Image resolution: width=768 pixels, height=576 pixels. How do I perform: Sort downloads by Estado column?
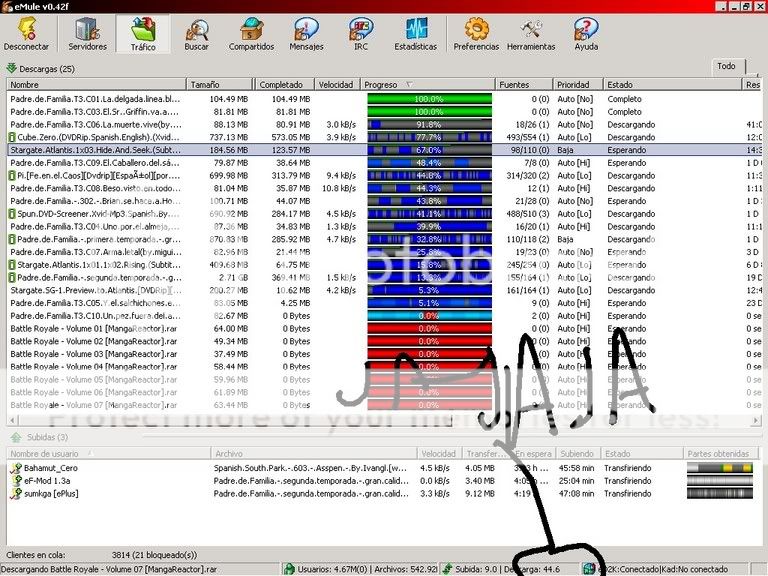(672, 84)
